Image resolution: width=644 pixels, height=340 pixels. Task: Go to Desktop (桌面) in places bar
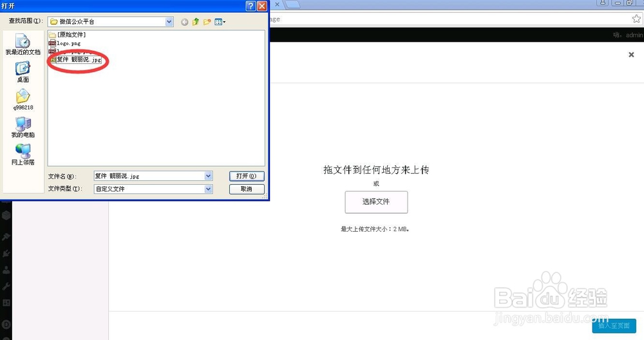pyautogui.click(x=23, y=72)
